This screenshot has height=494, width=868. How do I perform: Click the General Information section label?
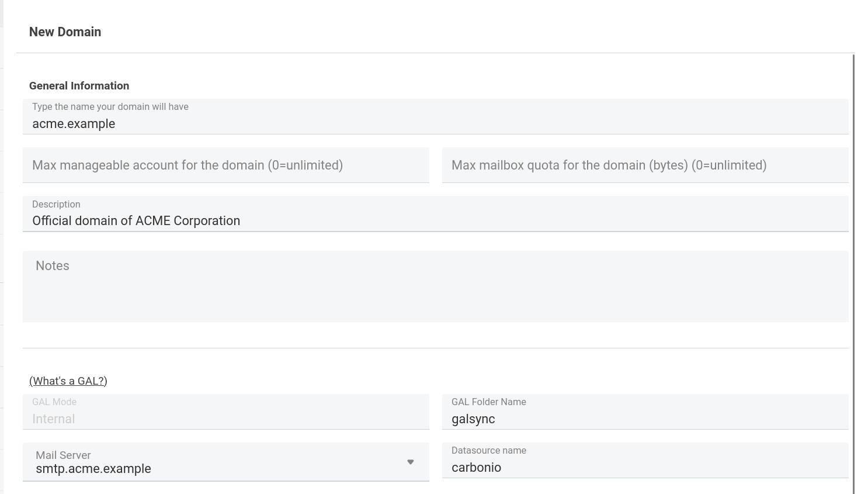[79, 86]
